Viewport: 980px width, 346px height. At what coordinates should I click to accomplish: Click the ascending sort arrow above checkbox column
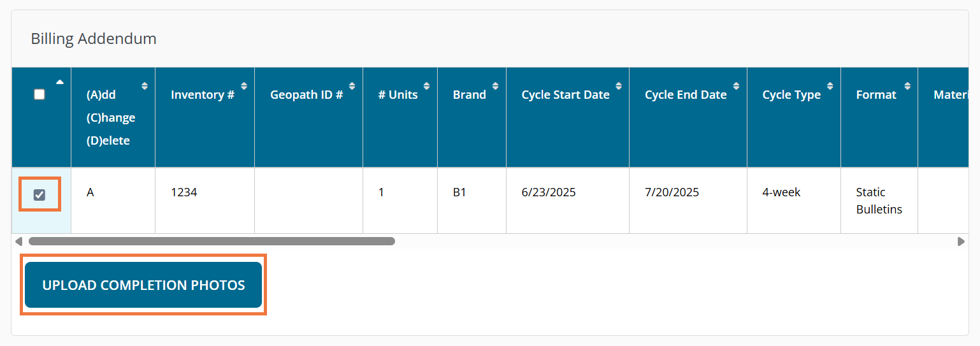[x=60, y=82]
